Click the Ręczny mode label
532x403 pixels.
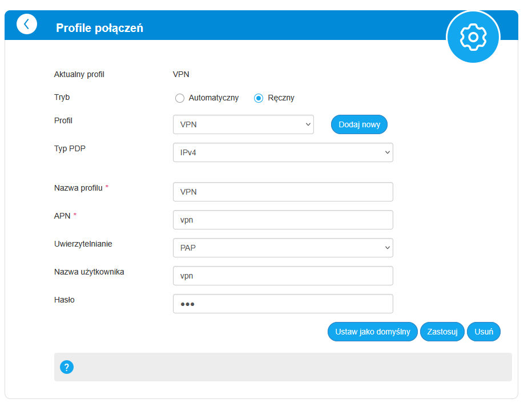point(281,98)
